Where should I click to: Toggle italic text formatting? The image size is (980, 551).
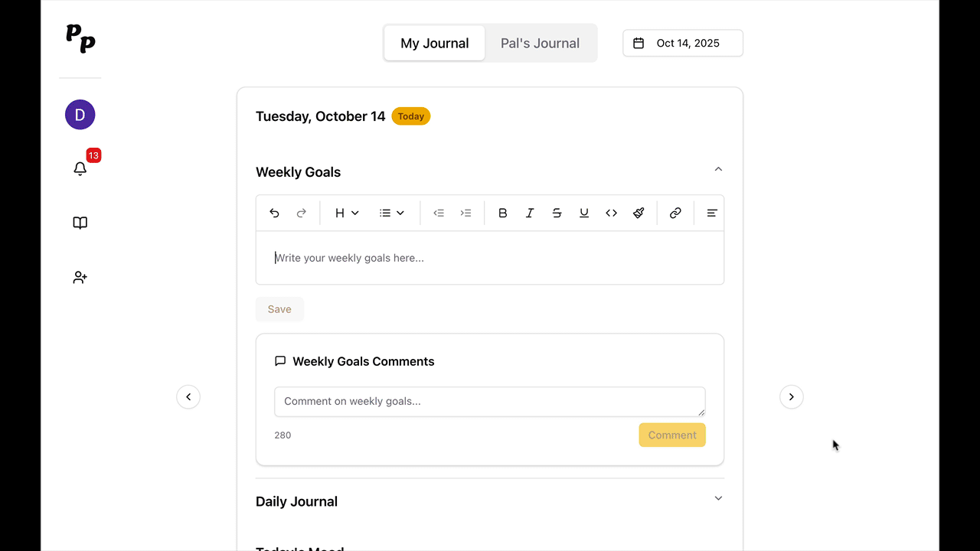point(530,214)
